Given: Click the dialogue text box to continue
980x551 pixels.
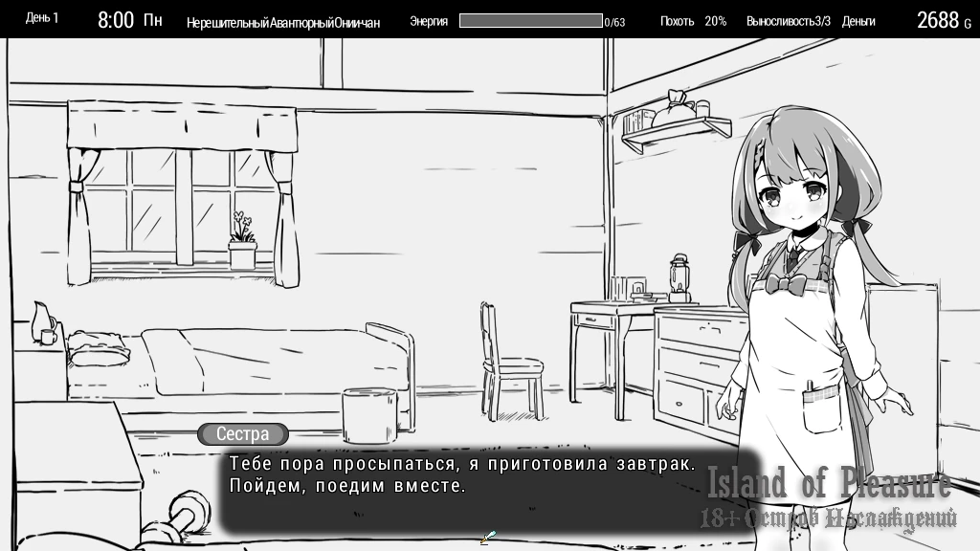Looking at the screenshot, I should point(459,490).
